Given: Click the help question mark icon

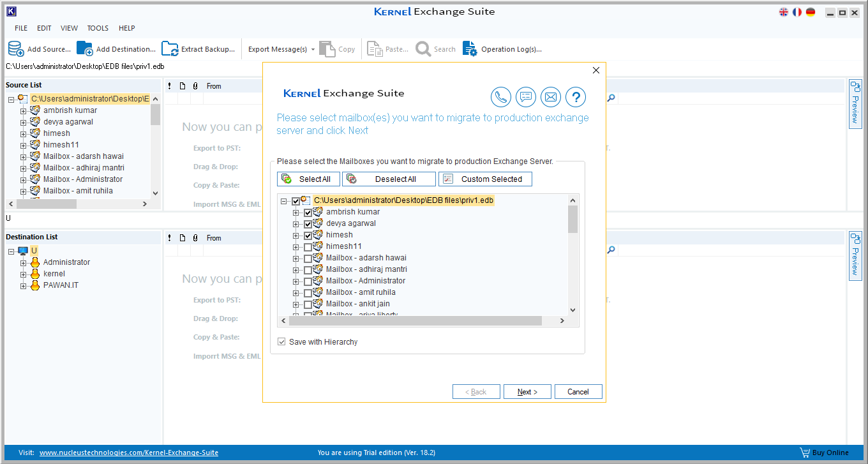Looking at the screenshot, I should [x=576, y=97].
